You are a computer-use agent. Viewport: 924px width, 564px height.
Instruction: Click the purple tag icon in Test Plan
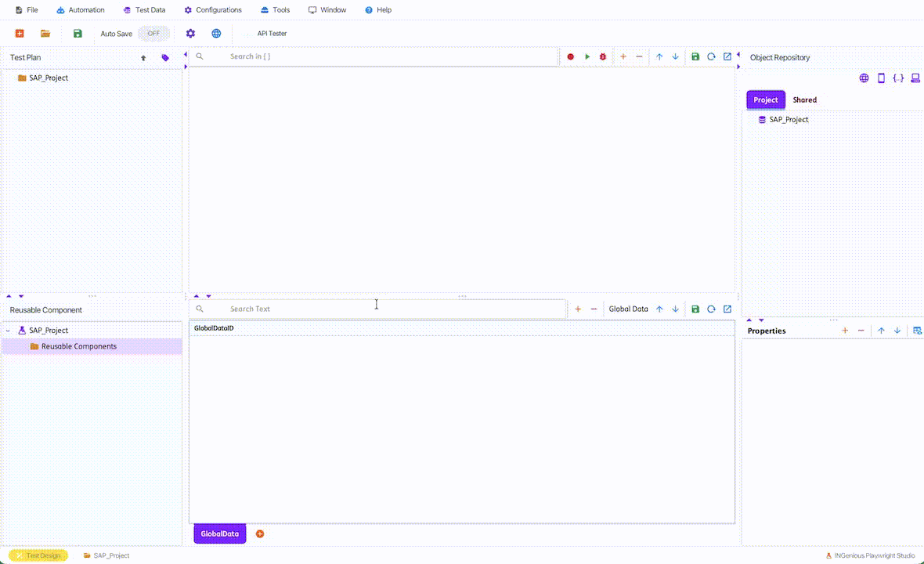click(x=165, y=58)
